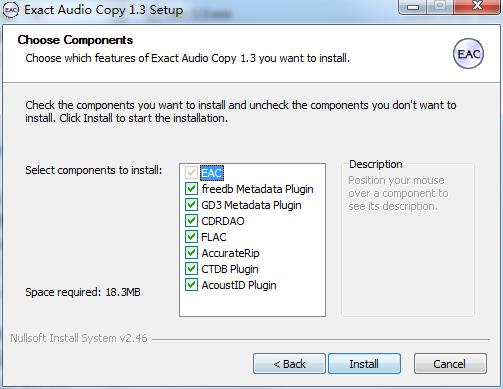Toggle the AccurateRip checkbox
This screenshot has height=389, width=503.
point(191,253)
